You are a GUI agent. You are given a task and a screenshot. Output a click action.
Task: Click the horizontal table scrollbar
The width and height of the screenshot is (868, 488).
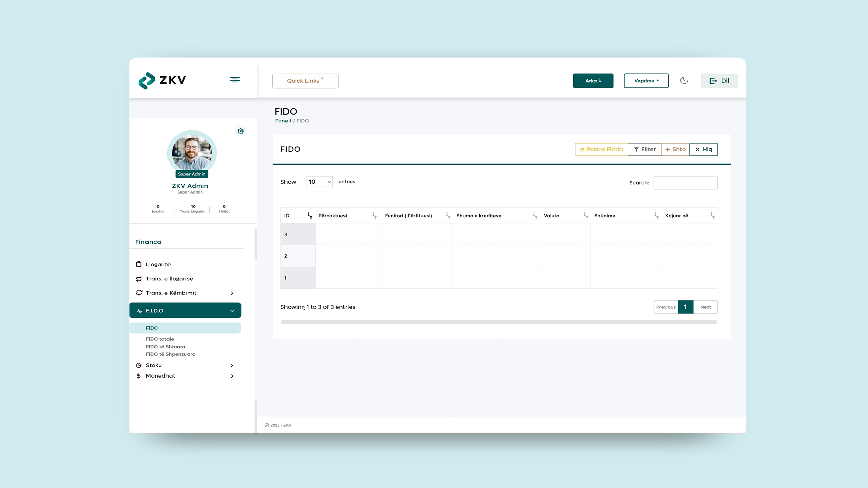pos(499,322)
